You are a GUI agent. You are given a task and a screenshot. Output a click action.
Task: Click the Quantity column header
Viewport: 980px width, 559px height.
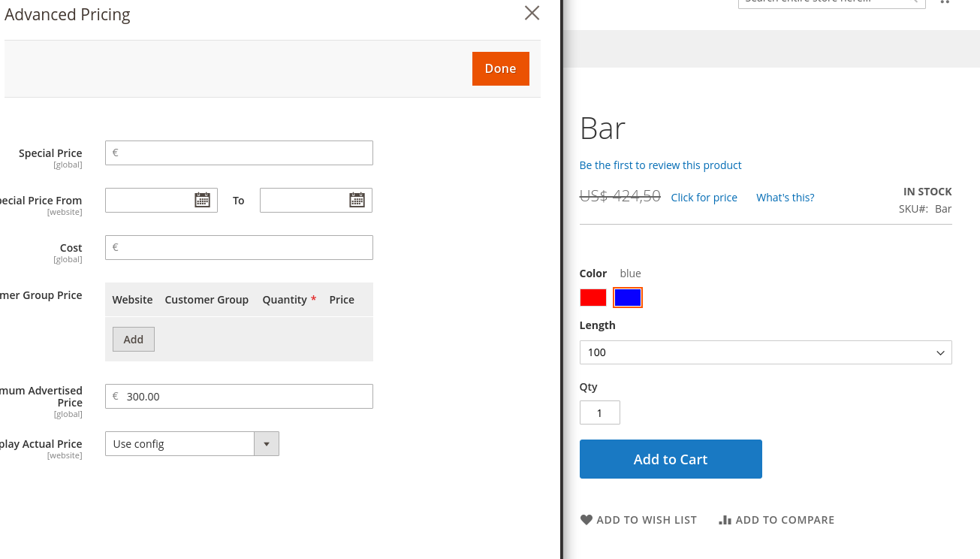pos(285,299)
